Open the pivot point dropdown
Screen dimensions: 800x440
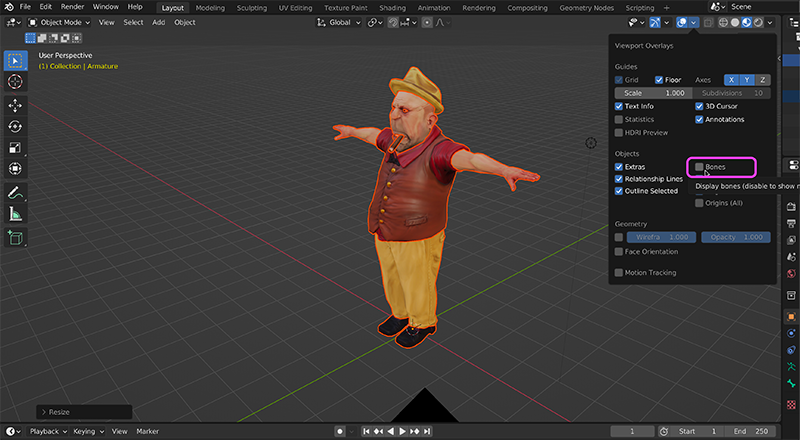pyautogui.click(x=376, y=22)
